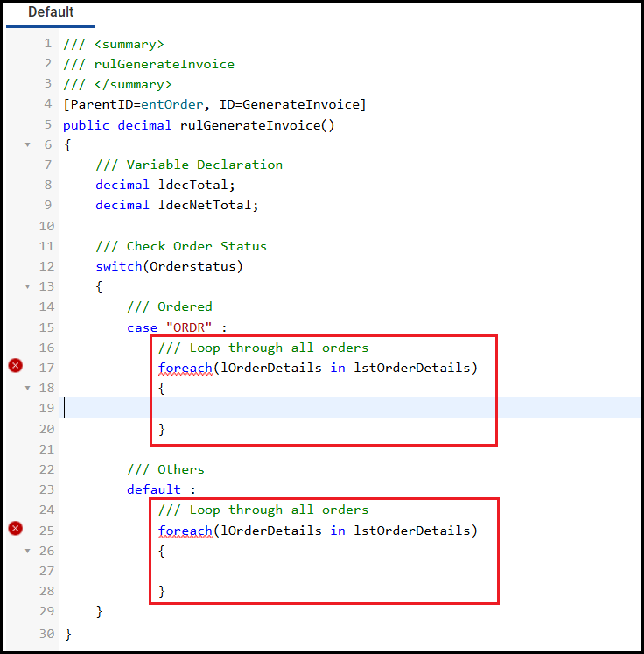Viewport: 644px width, 654px height.
Task: Click the '/// Ordered' comment on line 14
Action: (170, 307)
